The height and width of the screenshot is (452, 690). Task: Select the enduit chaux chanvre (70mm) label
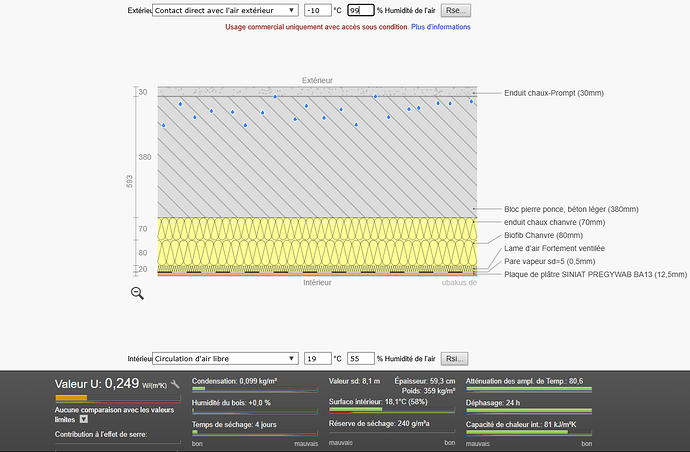pyautogui.click(x=554, y=222)
